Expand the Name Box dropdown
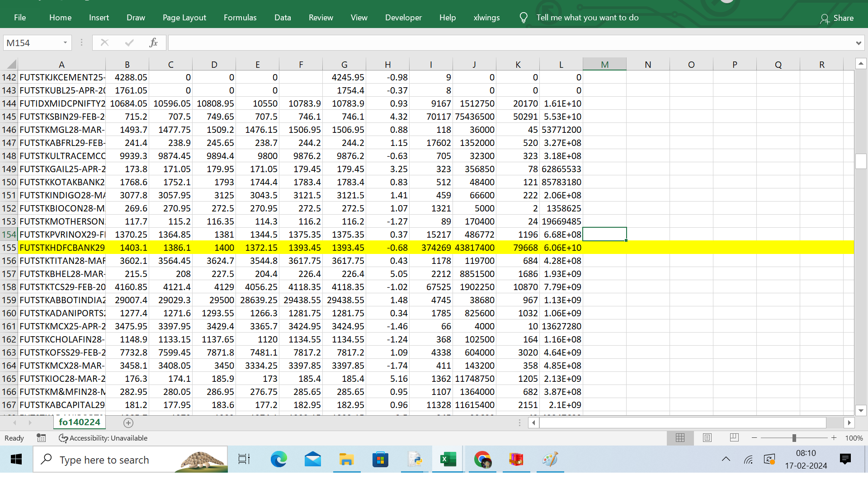Image resolution: width=868 pixels, height=488 pixels. pyautogui.click(x=65, y=42)
